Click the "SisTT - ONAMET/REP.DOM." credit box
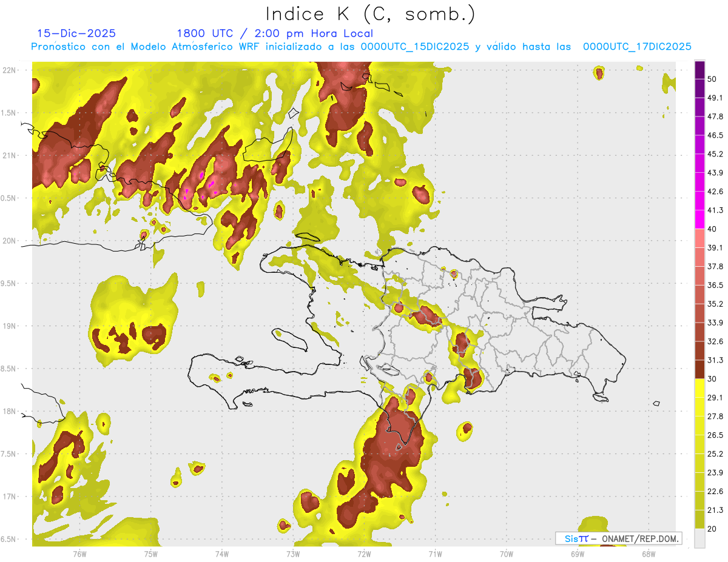The width and height of the screenshot is (728, 562). 618,538
